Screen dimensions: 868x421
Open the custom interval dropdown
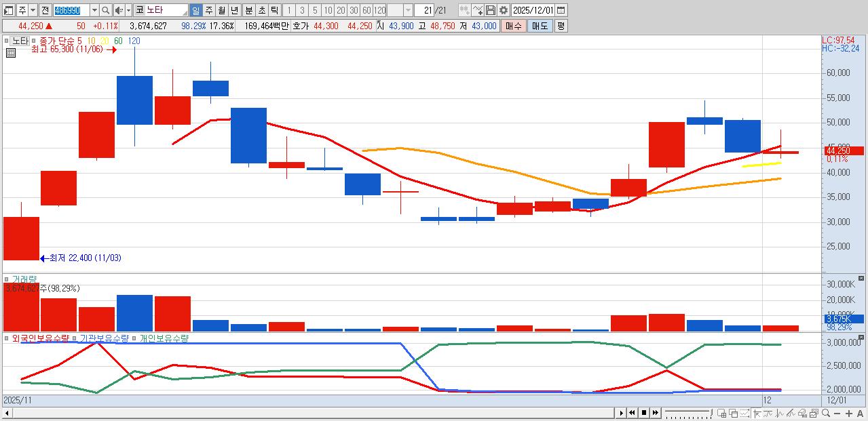click(408, 10)
